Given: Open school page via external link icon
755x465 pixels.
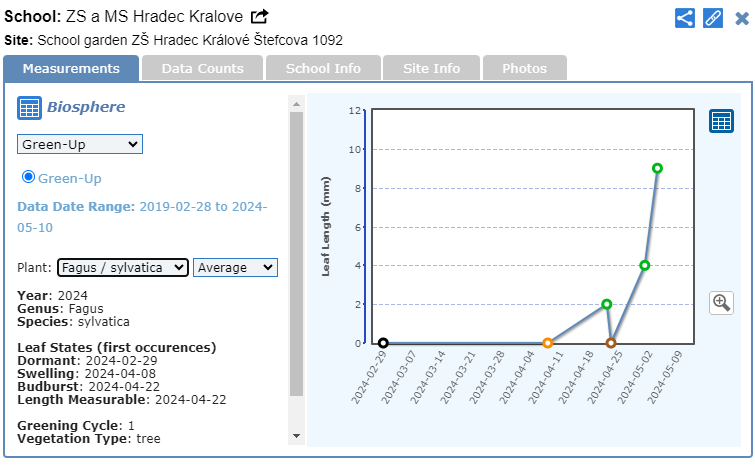Looking at the screenshot, I should tap(260, 17).
